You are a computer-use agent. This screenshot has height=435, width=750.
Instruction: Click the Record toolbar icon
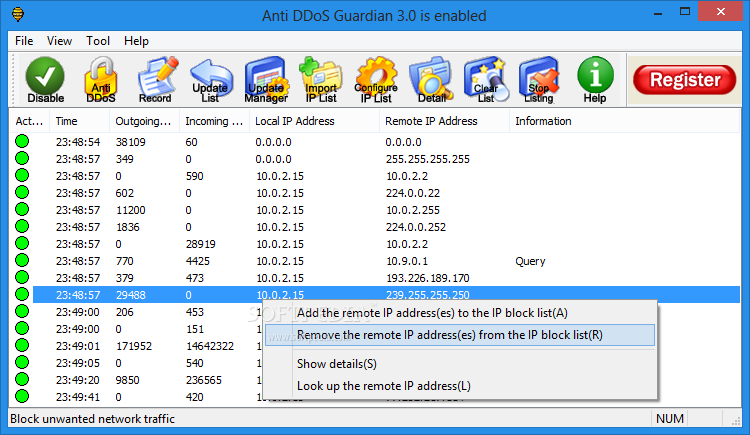tap(155, 80)
